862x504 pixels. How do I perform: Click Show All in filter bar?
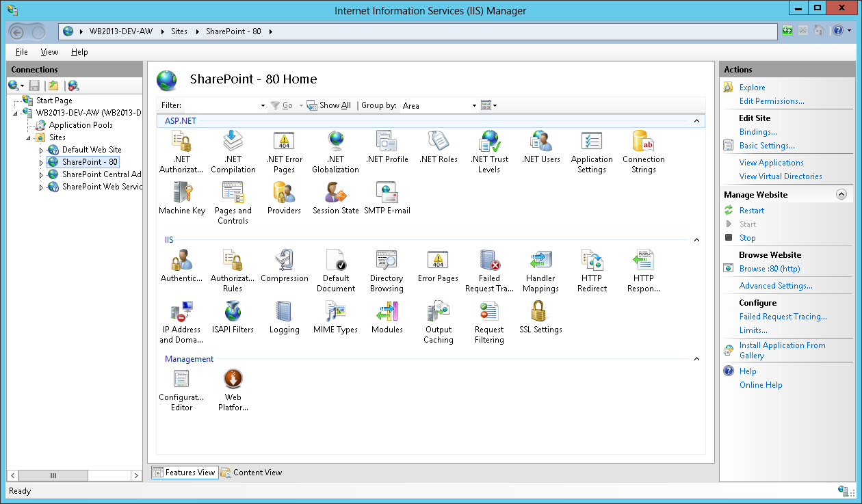coord(329,105)
